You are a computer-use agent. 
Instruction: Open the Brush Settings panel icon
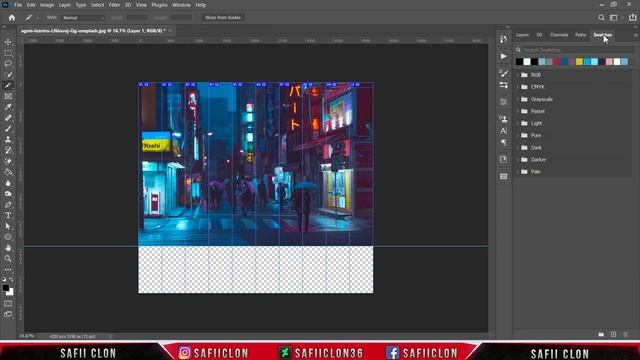pos(503,73)
